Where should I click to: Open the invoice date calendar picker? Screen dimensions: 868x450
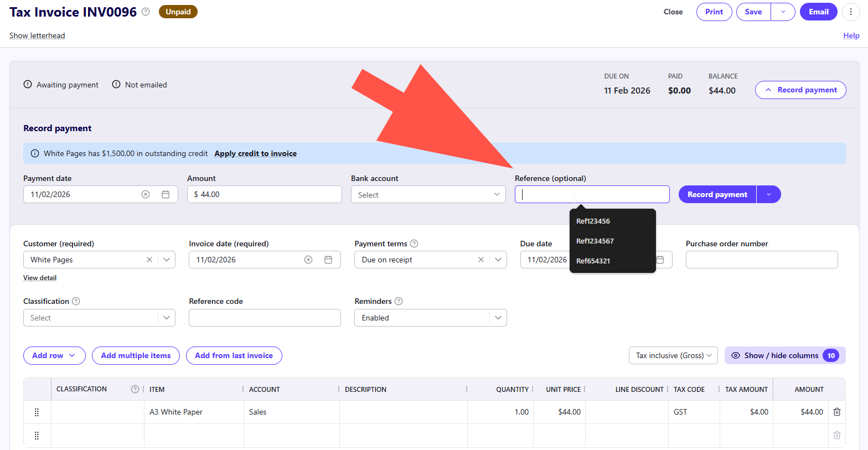(x=328, y=260)
